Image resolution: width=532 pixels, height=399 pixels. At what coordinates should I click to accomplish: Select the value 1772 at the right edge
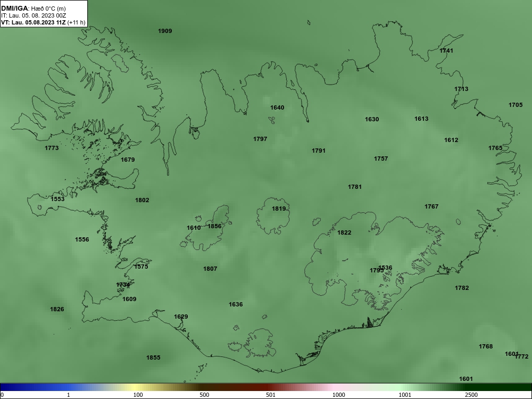pos(522,356)
